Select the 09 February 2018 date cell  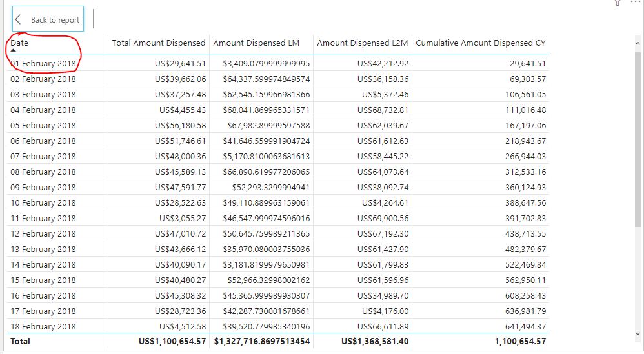(x=43, y=187)
